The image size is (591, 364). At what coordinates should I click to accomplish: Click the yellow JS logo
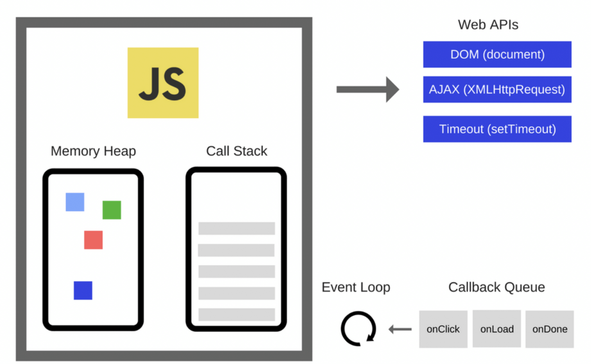point(163,83)
